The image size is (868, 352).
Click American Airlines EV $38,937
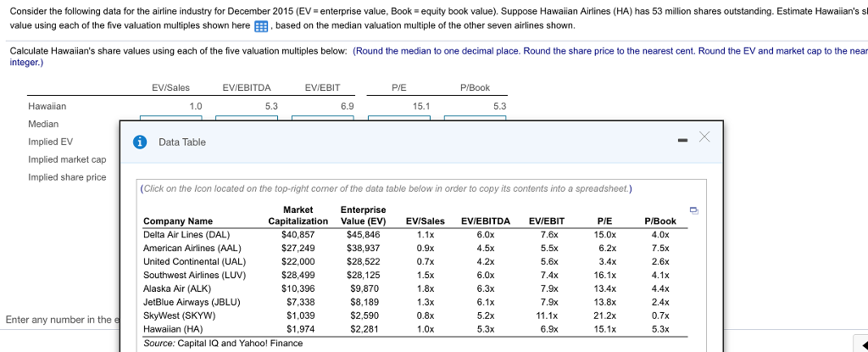[363, 248]
